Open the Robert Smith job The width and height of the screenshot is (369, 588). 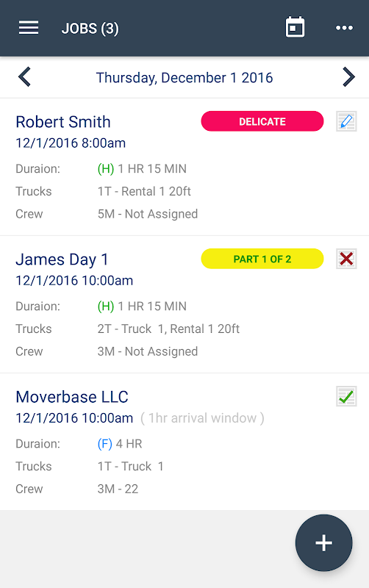[63, 122]
